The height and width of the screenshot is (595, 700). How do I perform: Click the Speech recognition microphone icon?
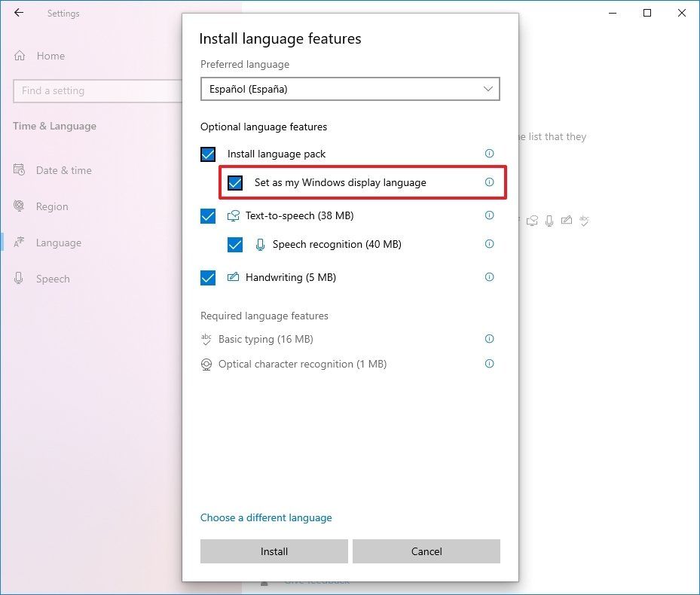tap(259, 244)
